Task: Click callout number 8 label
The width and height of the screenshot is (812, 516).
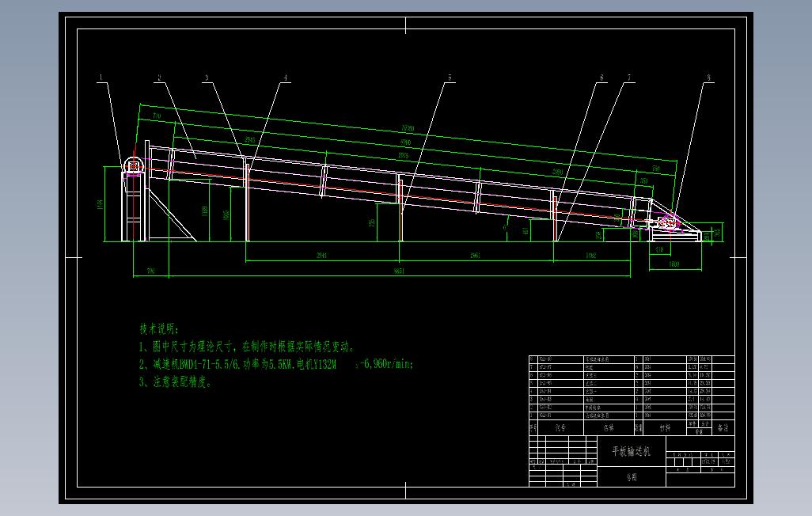Action: click(x=709, y=78)
